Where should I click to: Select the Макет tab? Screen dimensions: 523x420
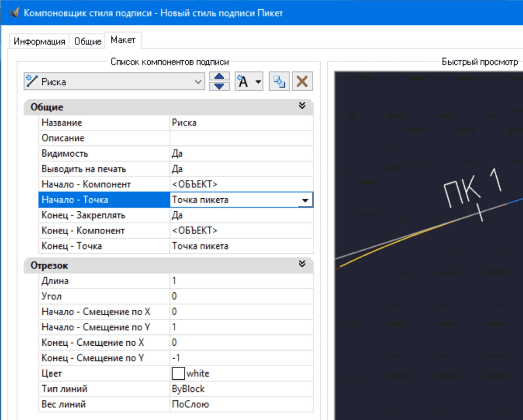click(123, 40)
